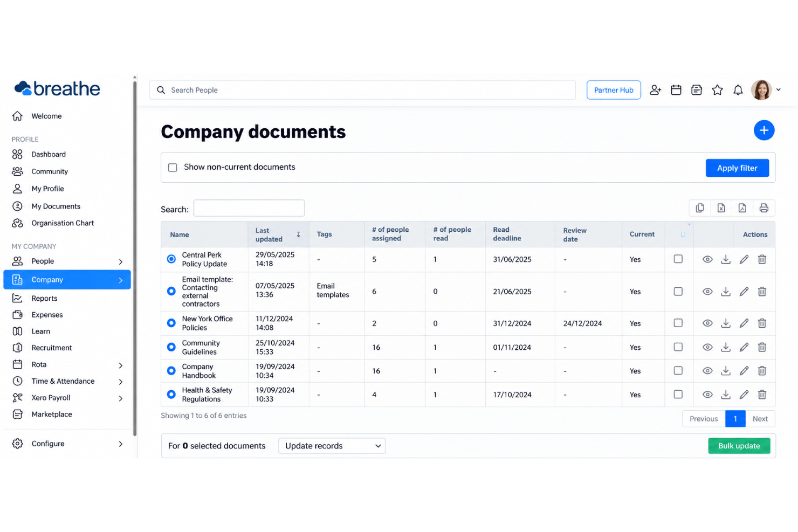View the Health & Safety Regulations eye icon

(707, 395)
